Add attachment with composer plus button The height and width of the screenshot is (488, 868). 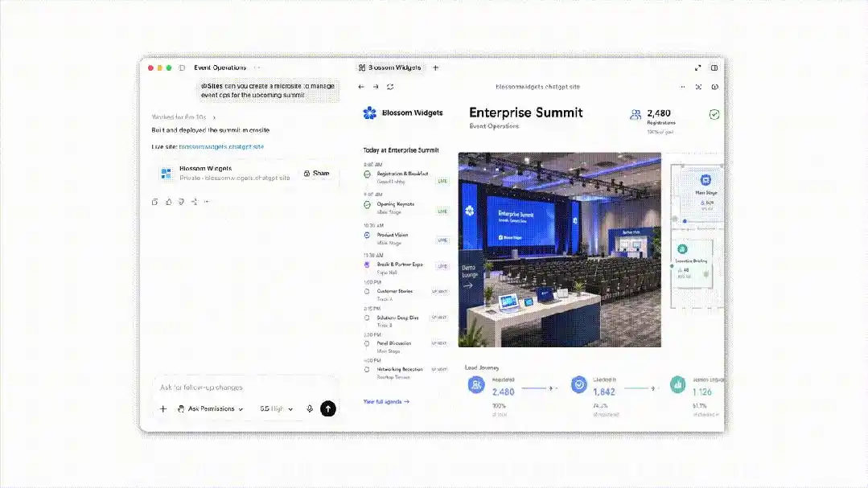tap(162, 409)
